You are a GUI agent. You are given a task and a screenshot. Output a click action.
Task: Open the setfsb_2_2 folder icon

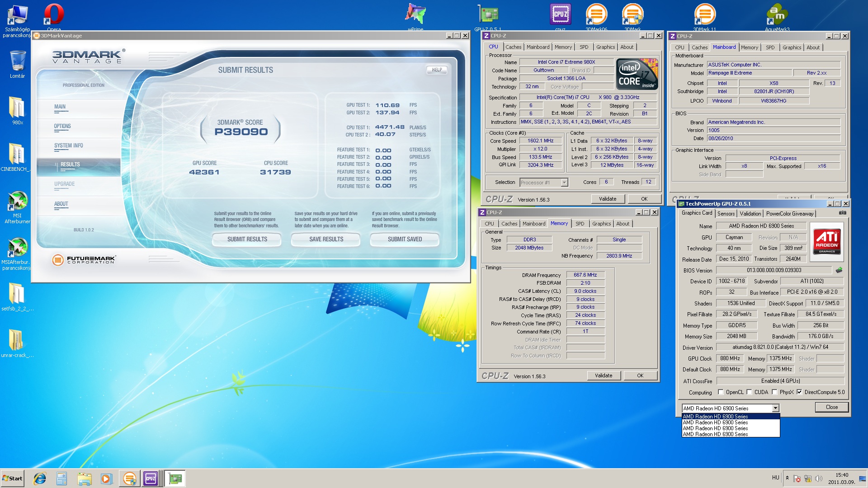pyautogui.click(x=17, y=296)
